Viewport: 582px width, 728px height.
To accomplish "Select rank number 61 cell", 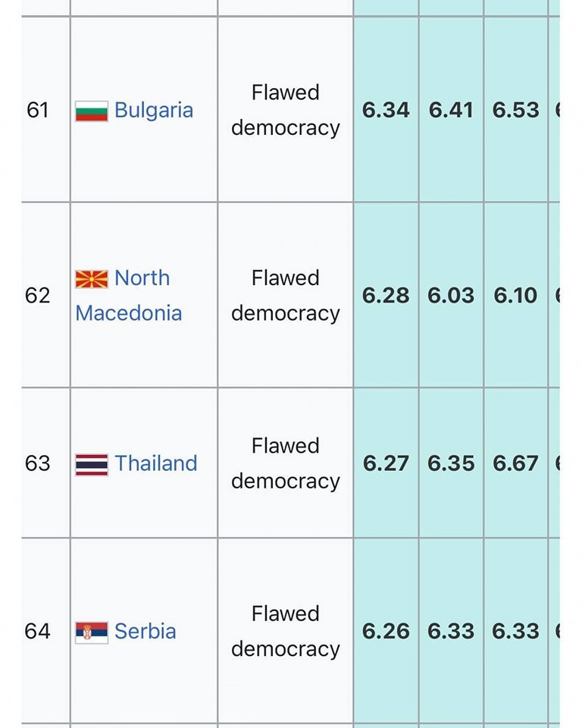I will click(37, 111).
